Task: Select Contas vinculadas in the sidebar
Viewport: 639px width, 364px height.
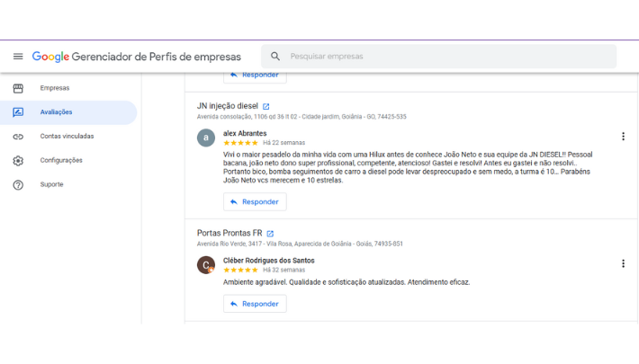Action: [x=67, y=137]
